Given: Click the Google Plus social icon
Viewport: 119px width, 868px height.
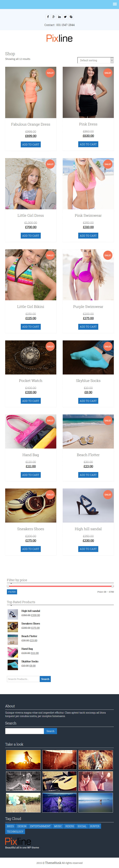Looking at the screenshot, I should [x=53, y=16].
